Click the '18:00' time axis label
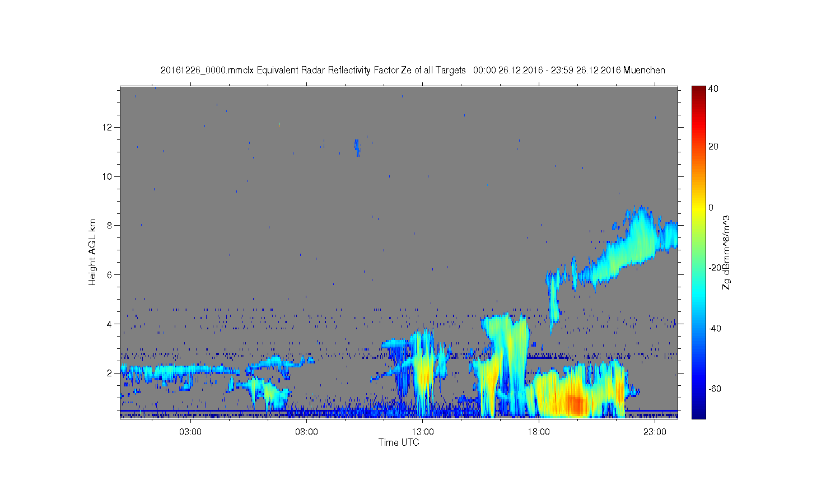Viewport: 840px width, 504px height. [x=539, y=432]
